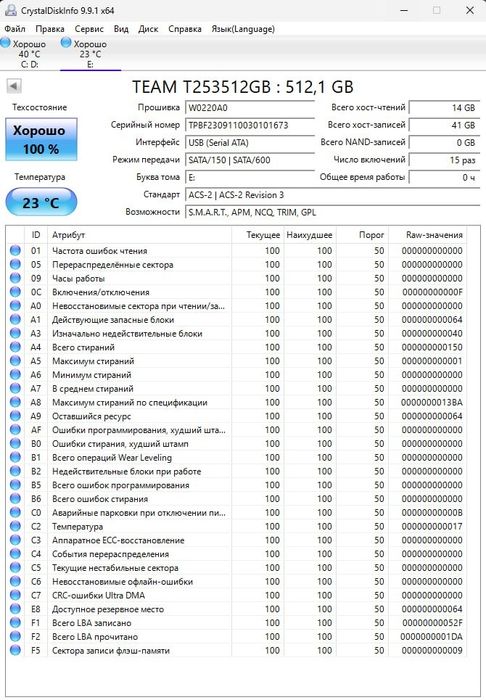Image resolution: width=486 pixels, height=700 pixels.
Task: Click the Стандарт field ACS-2 | ACS-2 Revision 3
Action: 332,195
